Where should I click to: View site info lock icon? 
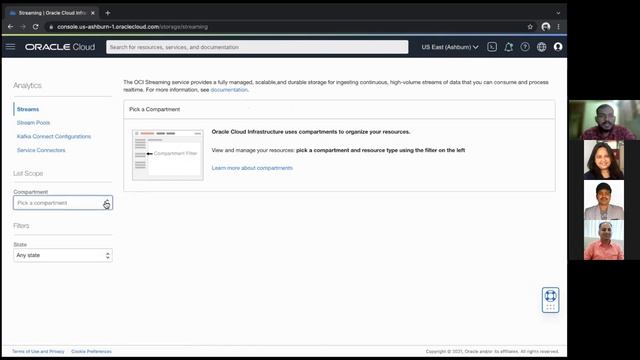point(51,27)
